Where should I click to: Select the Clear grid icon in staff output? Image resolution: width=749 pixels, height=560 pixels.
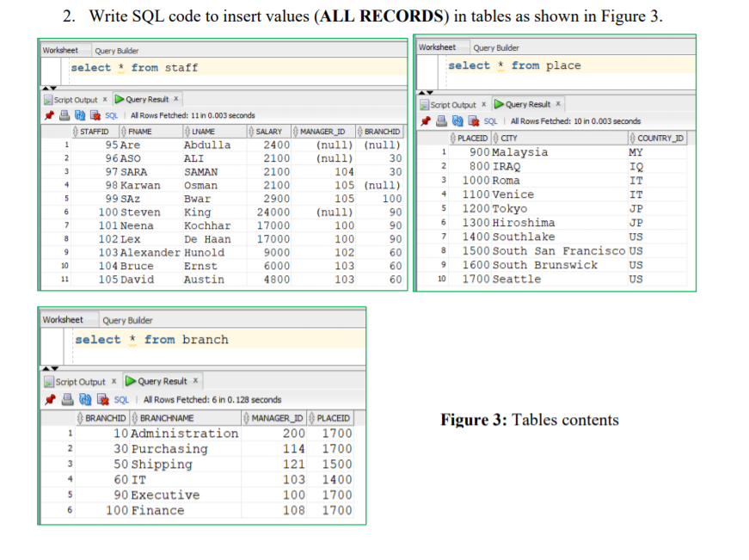point(95,115)
